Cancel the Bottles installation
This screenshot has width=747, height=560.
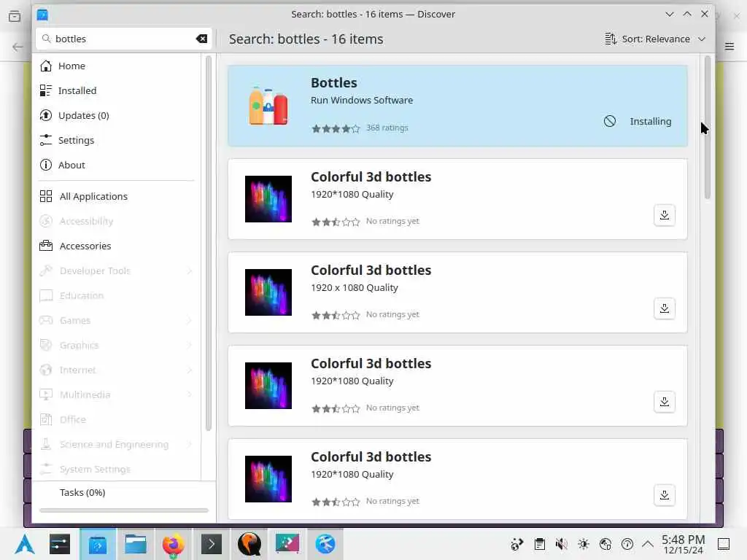609,121
